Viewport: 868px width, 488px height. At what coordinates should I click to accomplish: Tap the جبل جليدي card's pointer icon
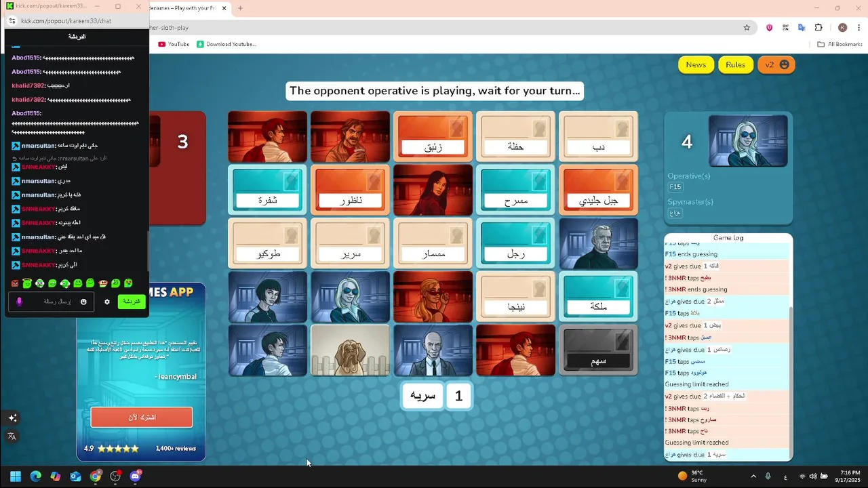[622, 180]
